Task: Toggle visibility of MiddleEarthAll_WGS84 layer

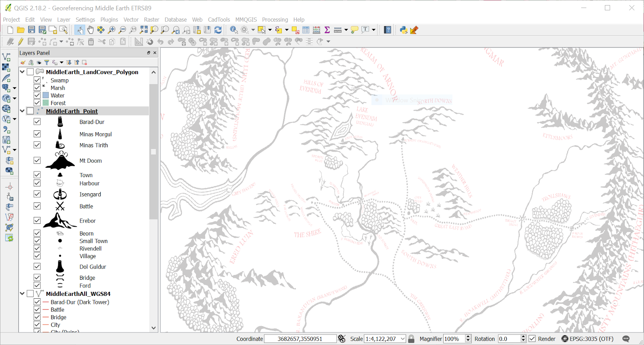Action: pyautogui.click(x=30, y=294)
